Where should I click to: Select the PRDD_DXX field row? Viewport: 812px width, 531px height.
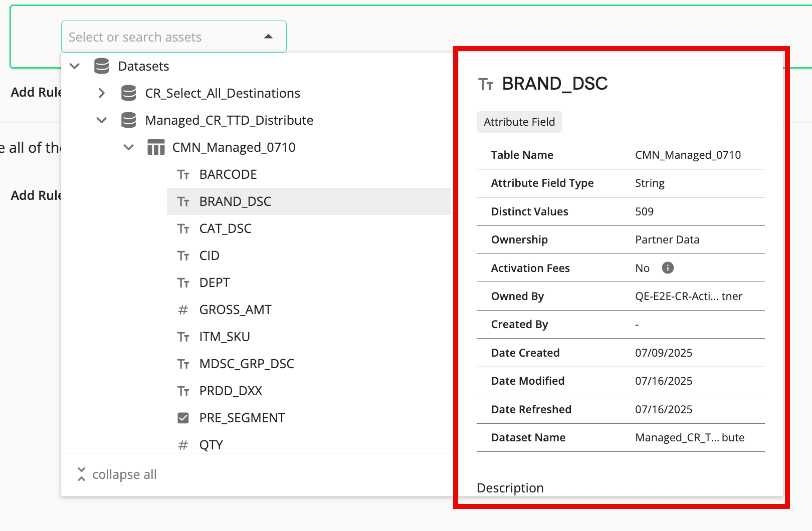pyautogui.click(x=309, y=391)
